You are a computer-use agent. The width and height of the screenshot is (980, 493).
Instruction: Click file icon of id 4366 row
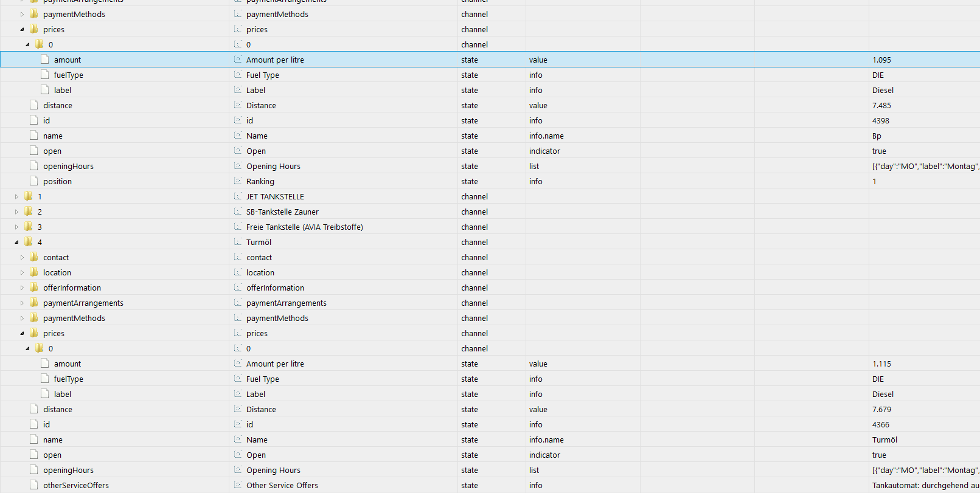click(34, 424)
